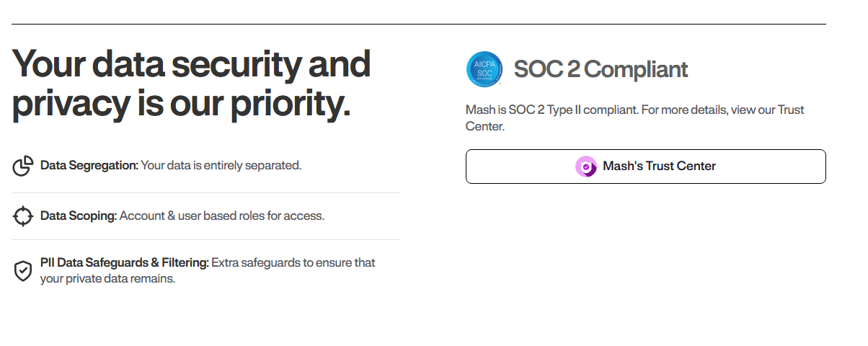Click "Your data is entirely separated." text

221,166
